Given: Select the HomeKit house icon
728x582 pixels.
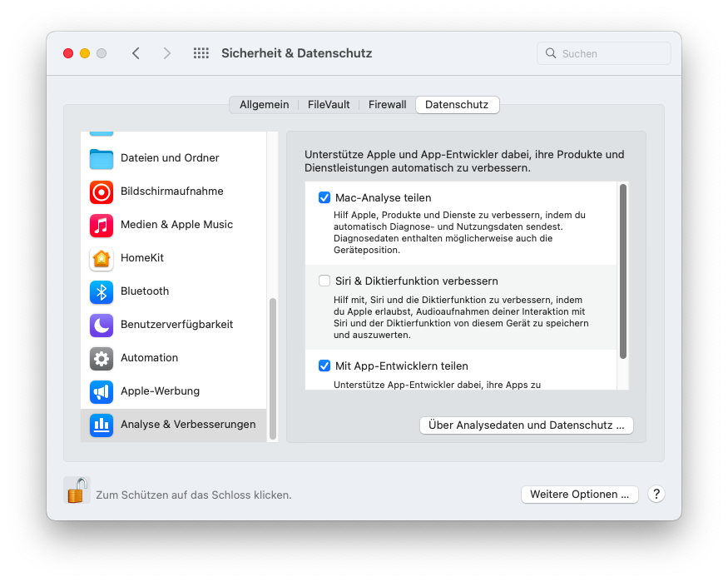Looking at the screenshot, I should 102,258.
